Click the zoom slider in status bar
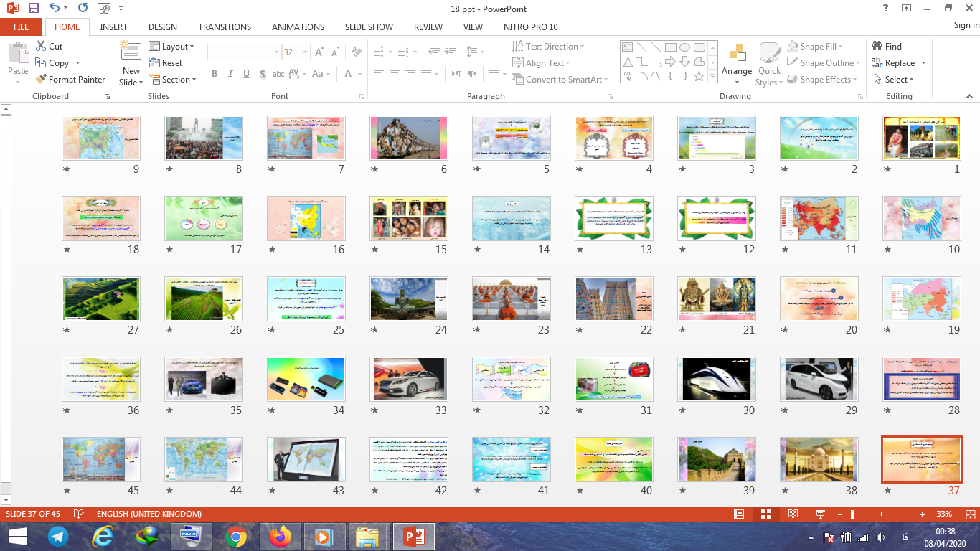 [851, 514]
